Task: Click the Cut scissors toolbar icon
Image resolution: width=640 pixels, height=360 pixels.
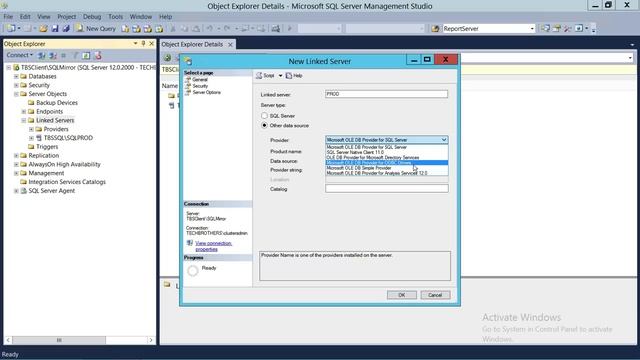Action: pyautogui.click(x=173, y=29)
